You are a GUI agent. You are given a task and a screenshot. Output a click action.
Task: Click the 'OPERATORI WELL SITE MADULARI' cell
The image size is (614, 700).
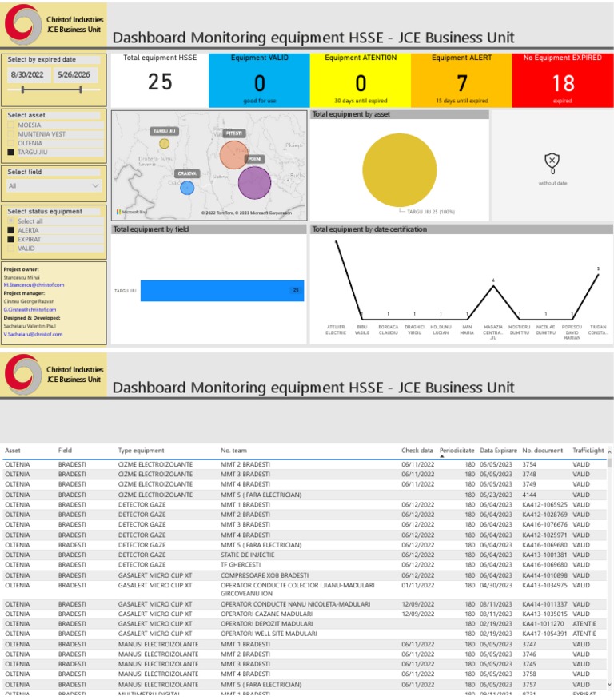269,634
